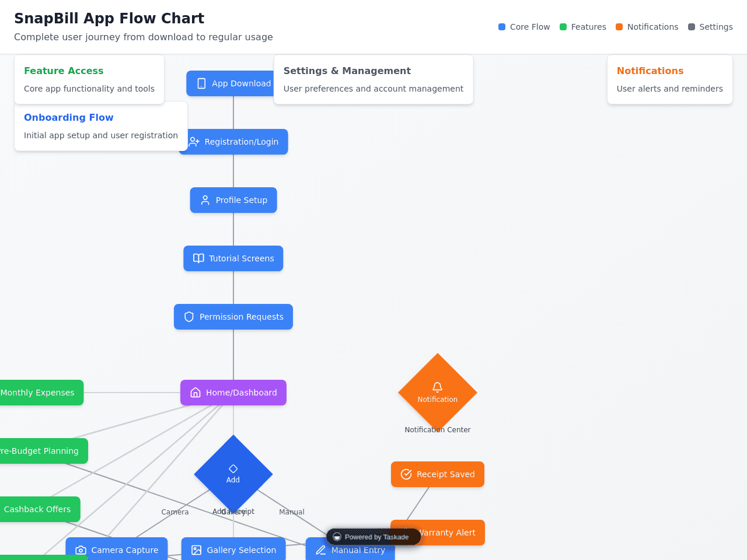Click the Receipt Saved notification label
The width and height of the screenshot is (747, 560).
(446, 474)
